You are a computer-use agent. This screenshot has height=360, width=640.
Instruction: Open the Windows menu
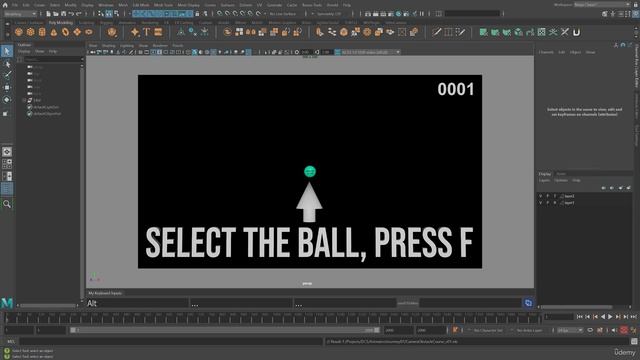(106, 5)
